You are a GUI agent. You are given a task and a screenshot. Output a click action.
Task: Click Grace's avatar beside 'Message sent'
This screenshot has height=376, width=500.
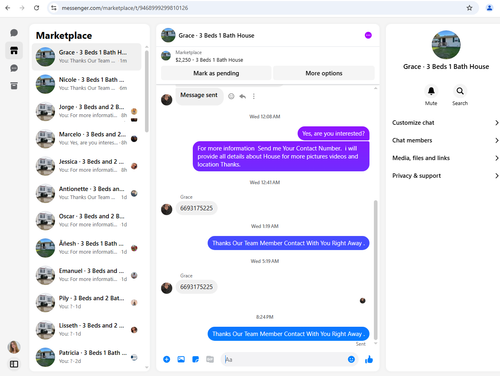click(x=167, y=99)
